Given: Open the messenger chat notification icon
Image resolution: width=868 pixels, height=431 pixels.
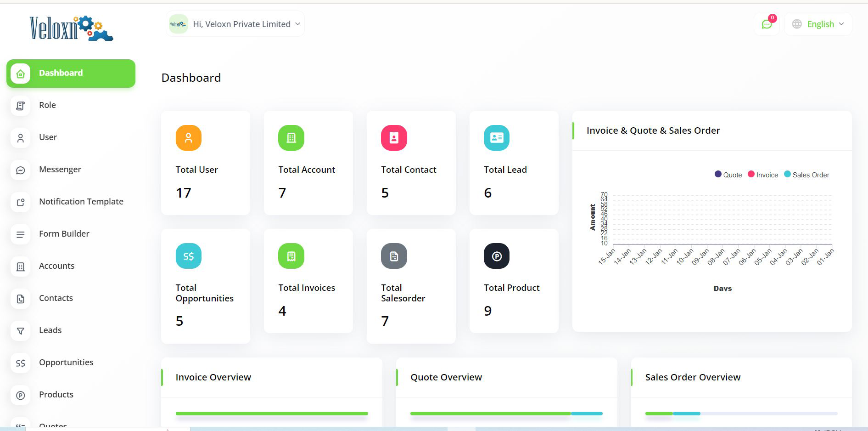Looking at the screenshot, I should point(767,24).
